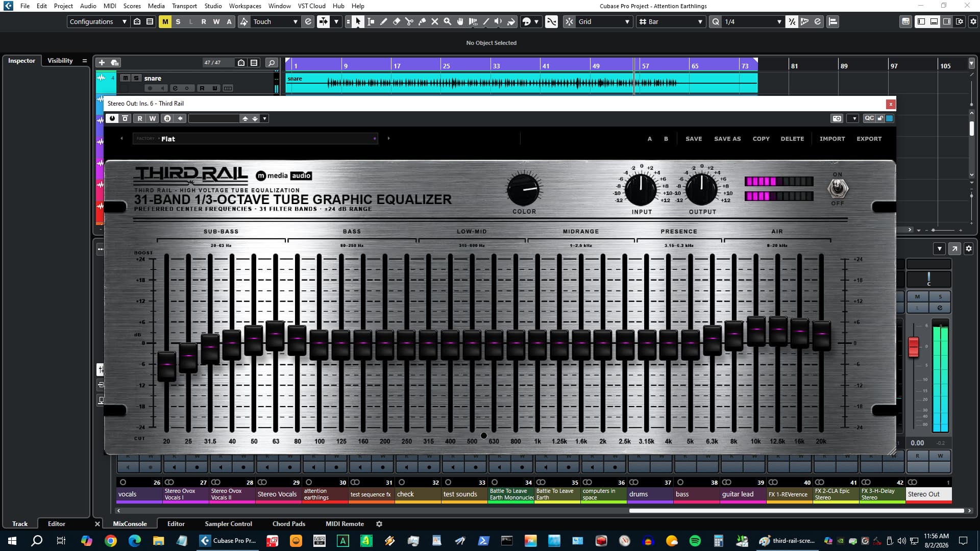Mute the snare track
Image resolution: width=980 pixels, height=551 pixels.
point(125,78)
